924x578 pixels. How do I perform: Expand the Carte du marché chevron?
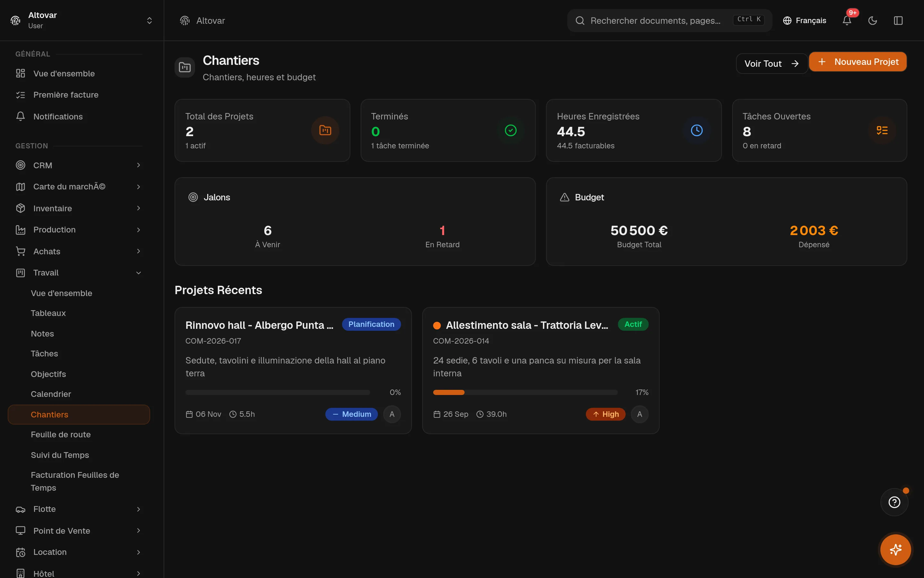tap(139, 187)
